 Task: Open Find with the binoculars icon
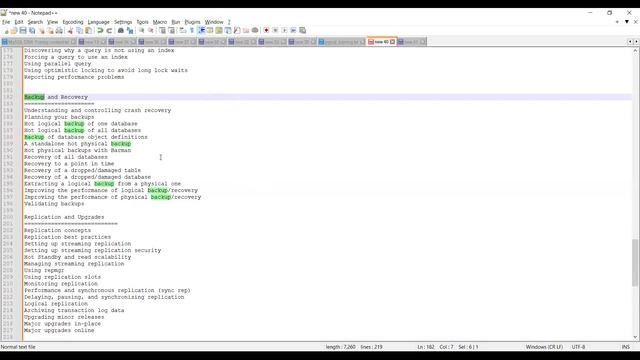[121, 31]
